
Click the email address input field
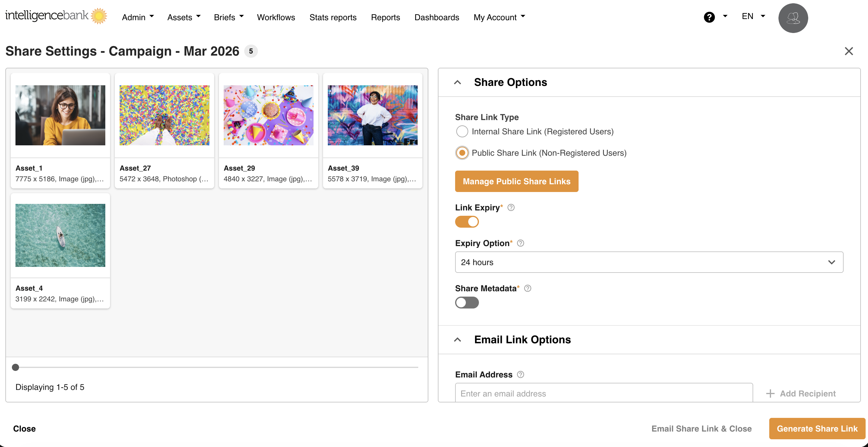603,393
